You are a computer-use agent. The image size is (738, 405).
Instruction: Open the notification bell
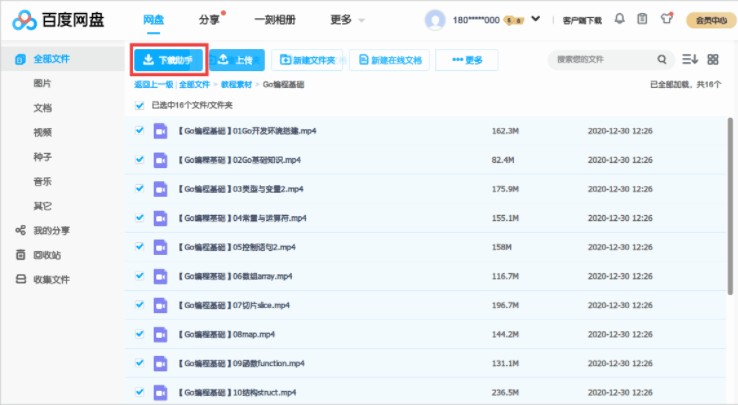coord(620,19)
